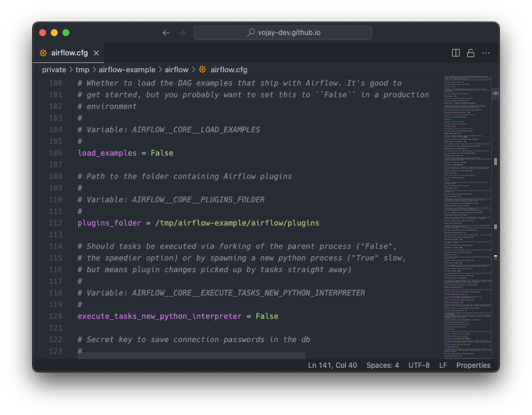The height and width of the screenshot is (415, 532).
Task: Click the vertical scrollbar thumb
Action: [x=495, y=94]
